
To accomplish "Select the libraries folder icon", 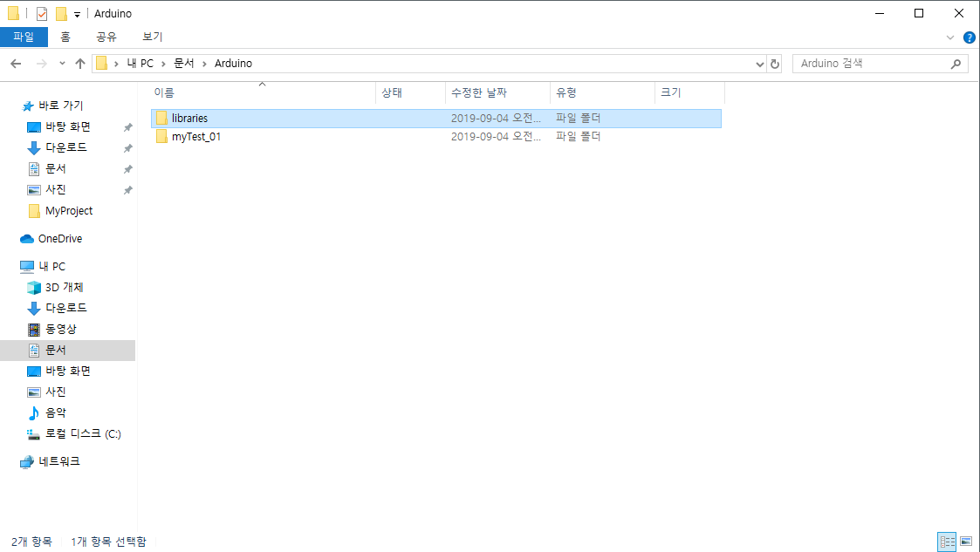I will click(161, 118).
